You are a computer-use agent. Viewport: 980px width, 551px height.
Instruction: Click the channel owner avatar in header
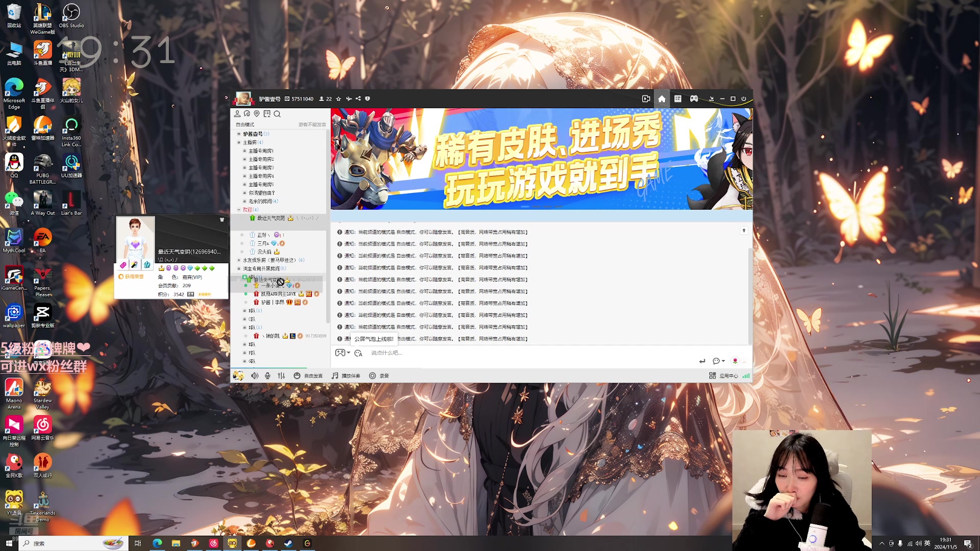243,98
